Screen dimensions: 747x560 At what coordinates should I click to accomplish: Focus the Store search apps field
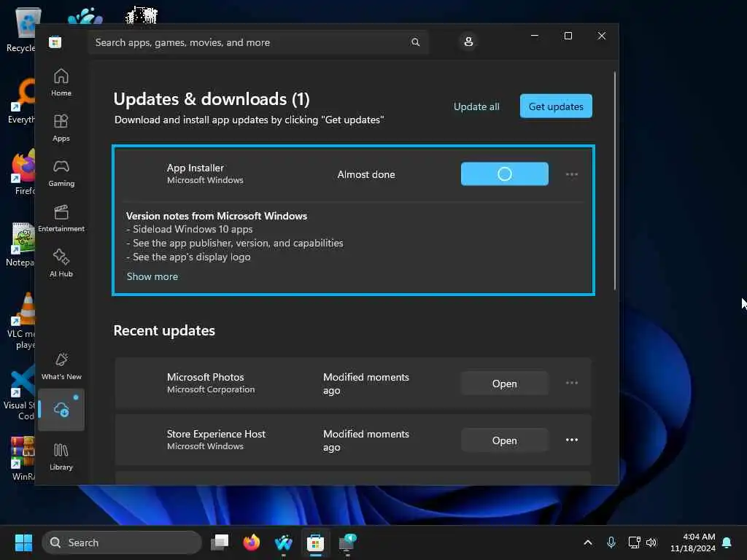pyautogui.click(x=258, y=42)
